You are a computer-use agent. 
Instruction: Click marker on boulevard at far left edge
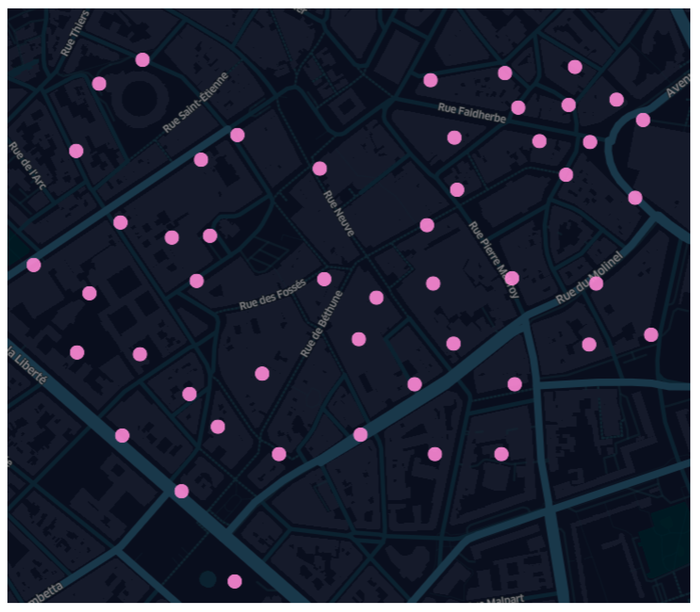[x=34, y=265]
